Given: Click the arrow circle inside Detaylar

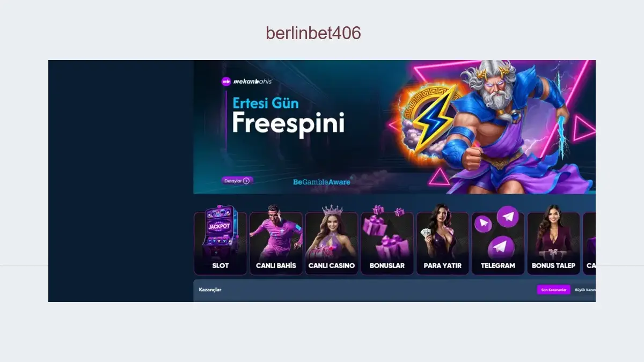Looking at the screenshot, I should [x=246, y=181].
